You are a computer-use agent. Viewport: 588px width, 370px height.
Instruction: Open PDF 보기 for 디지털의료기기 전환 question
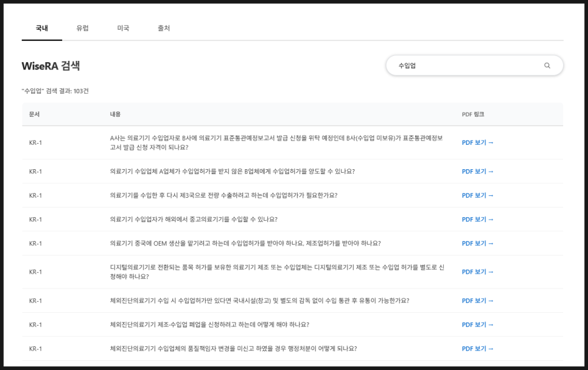(x=478, y=271)
